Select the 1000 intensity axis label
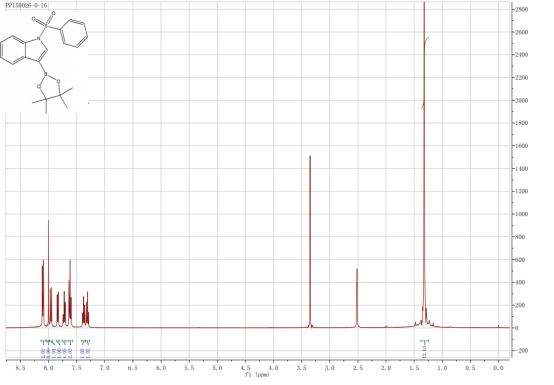 (521, 214)
